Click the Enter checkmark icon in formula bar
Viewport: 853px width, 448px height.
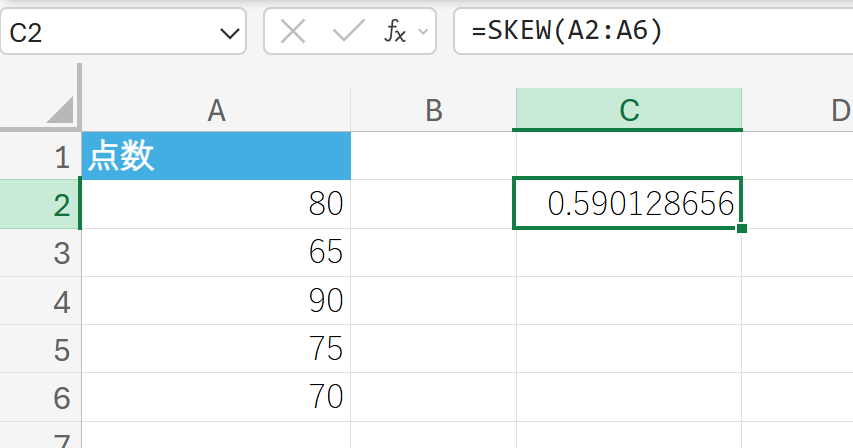[x=348, y=32]
